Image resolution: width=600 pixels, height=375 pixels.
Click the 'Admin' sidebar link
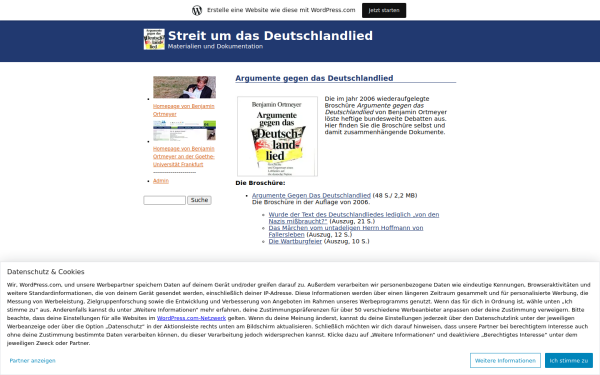pyautogui.click(x=161, y=181)
